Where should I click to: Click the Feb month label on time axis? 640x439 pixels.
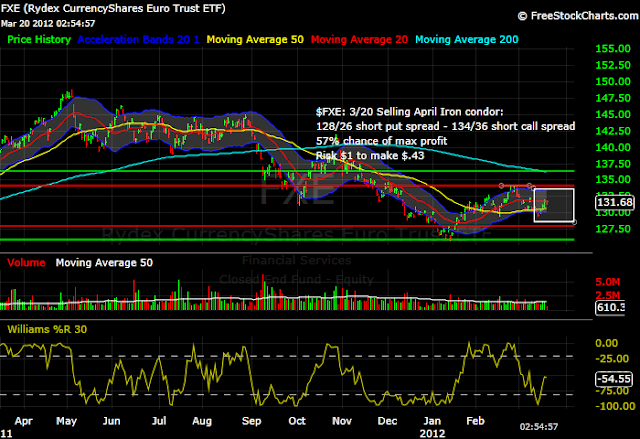tap(476, 421)
